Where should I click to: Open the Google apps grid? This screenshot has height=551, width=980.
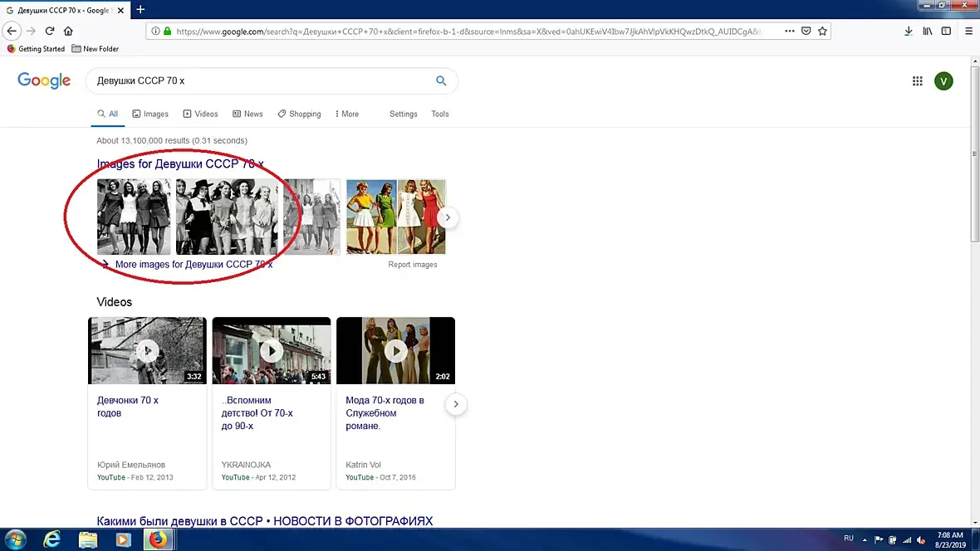(x=917, y=80)
